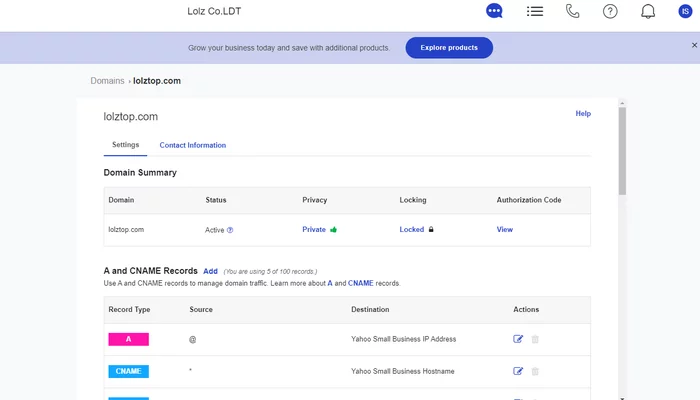Open the list menu icon

535,11
